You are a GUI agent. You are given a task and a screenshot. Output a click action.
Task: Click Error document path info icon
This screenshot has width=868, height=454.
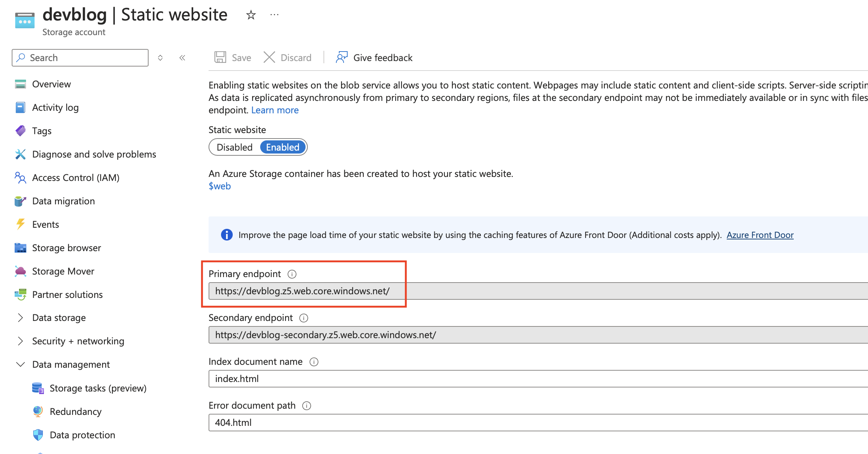pos(307,406)
